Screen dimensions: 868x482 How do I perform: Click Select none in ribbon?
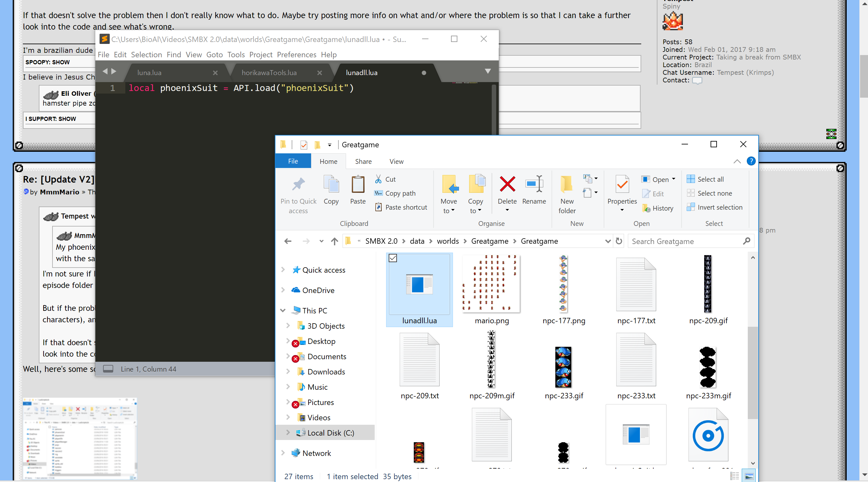[709, 193]
